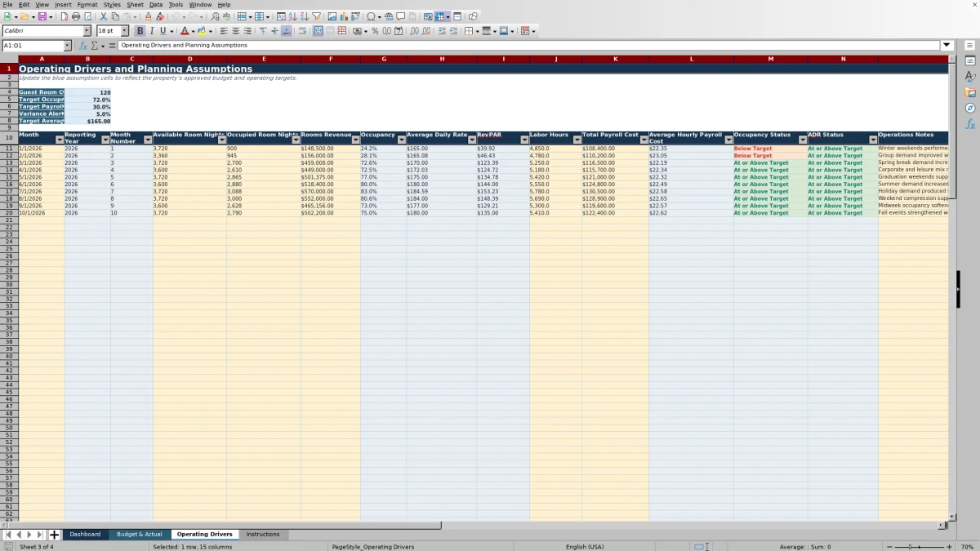Open the sidebar Properties deck icon
The height and width of the screenshot is (551, 980).
click(x=970, y=61)
